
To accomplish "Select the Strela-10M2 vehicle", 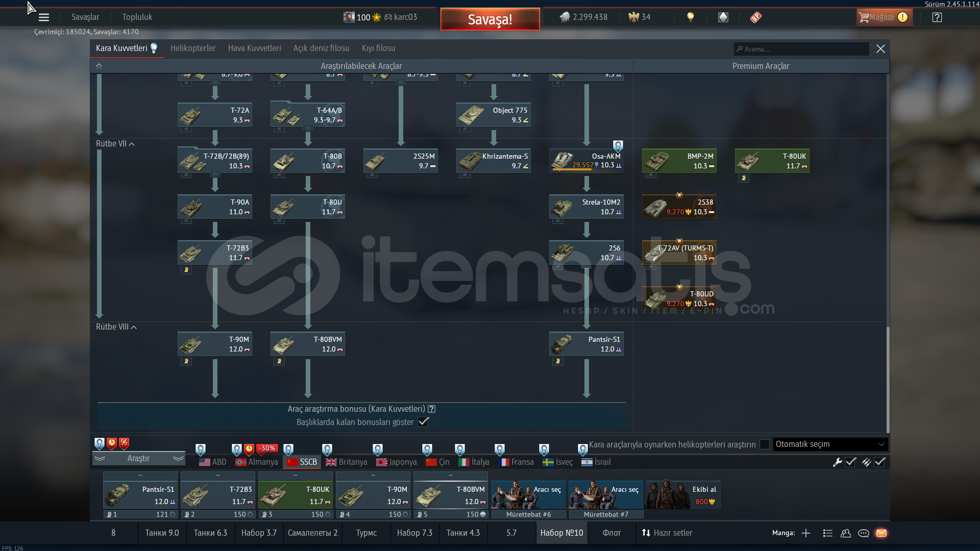I will pyautogui.click(x=586, y=207).
